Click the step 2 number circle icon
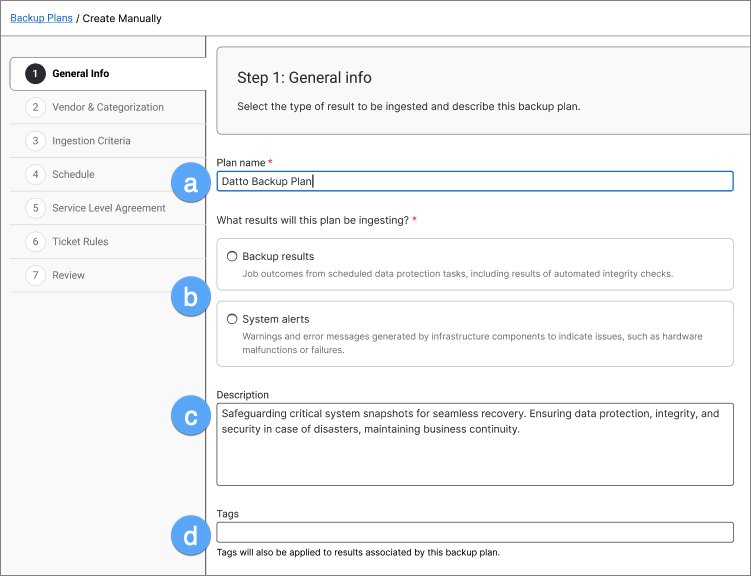This screenshot has height=576, width=751. (36, 107)
